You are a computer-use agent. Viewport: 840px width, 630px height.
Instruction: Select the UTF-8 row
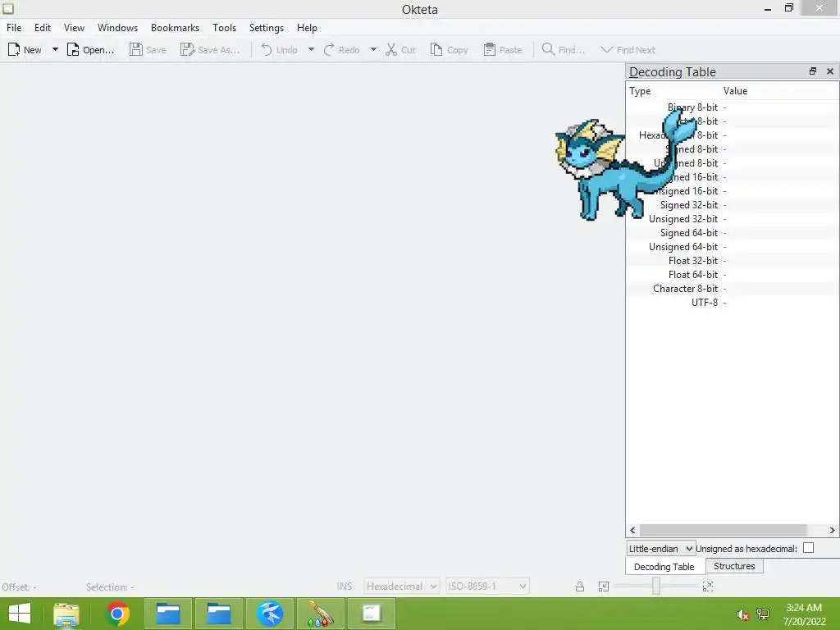point(733,303)
